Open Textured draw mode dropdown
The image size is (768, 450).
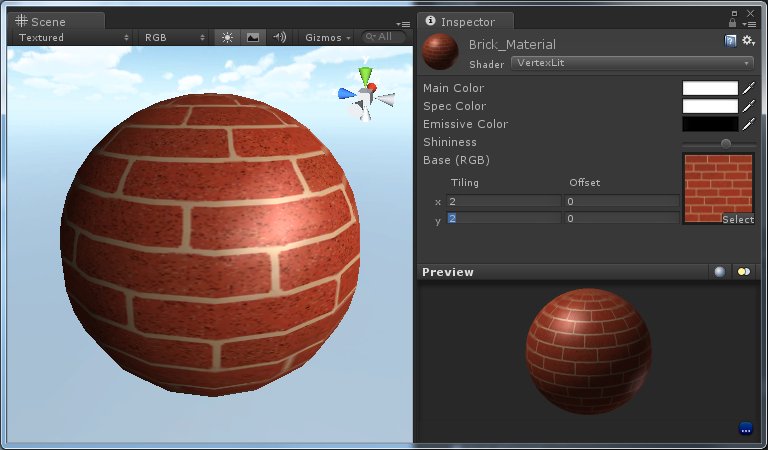pos(73,37)
